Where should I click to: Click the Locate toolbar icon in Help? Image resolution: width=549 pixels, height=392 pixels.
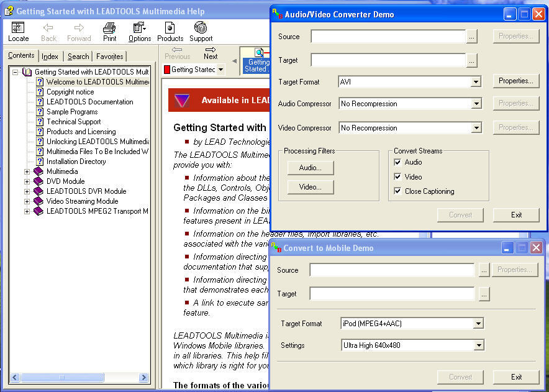click(18, 28)
